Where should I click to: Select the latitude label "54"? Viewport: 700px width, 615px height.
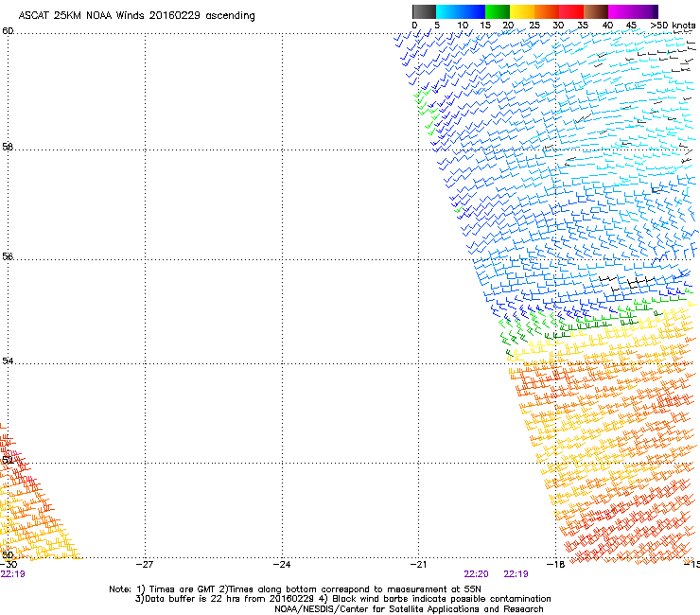[8, 360]
